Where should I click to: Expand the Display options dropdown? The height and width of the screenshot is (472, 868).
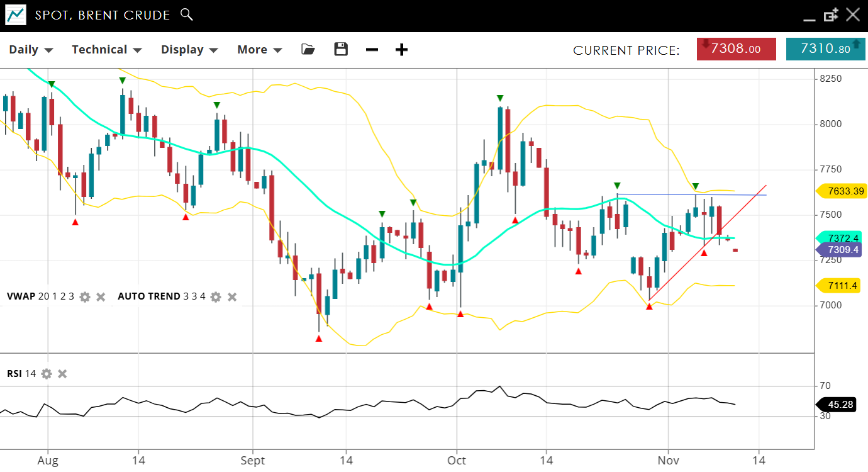pos(189,50)
